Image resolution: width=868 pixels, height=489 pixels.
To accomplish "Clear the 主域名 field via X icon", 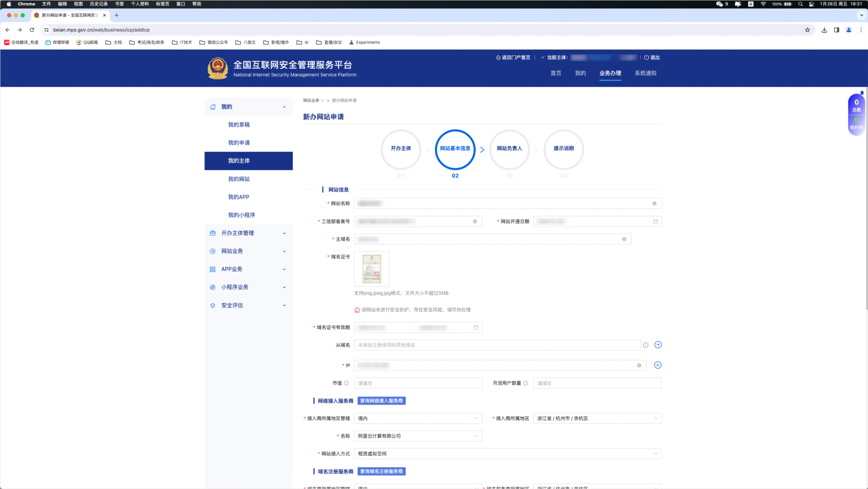I will [x=624, y=239].
